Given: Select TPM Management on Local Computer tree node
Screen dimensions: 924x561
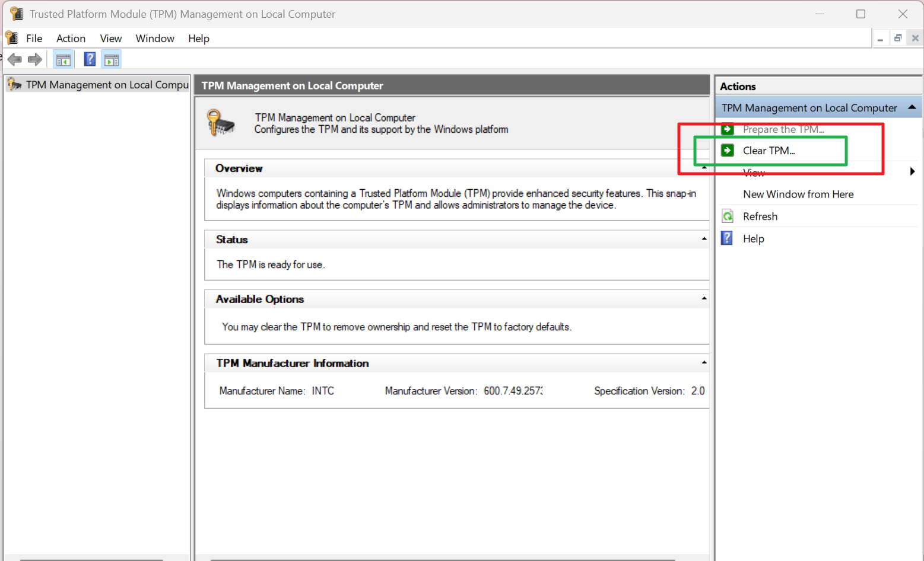Looking at the screenshot, I should [107, 84].
